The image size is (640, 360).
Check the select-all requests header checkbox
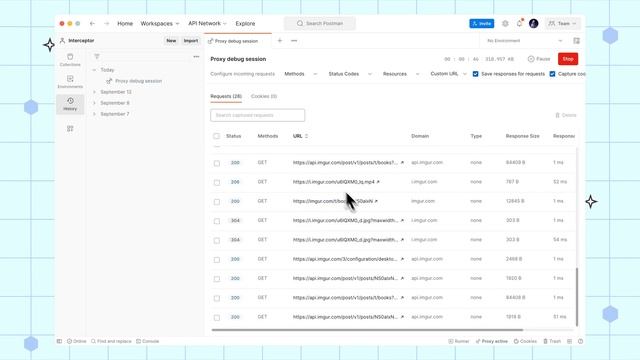point(216,136)
